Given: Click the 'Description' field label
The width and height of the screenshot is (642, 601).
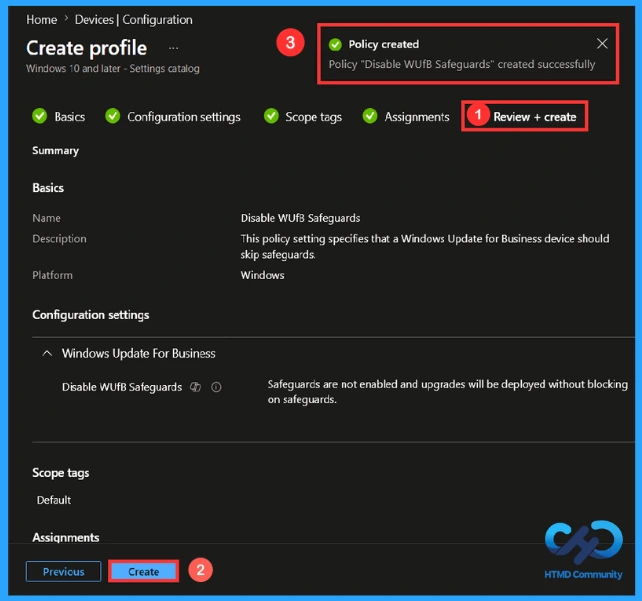Looking at the screenshot, I should (x=59, y=239).
